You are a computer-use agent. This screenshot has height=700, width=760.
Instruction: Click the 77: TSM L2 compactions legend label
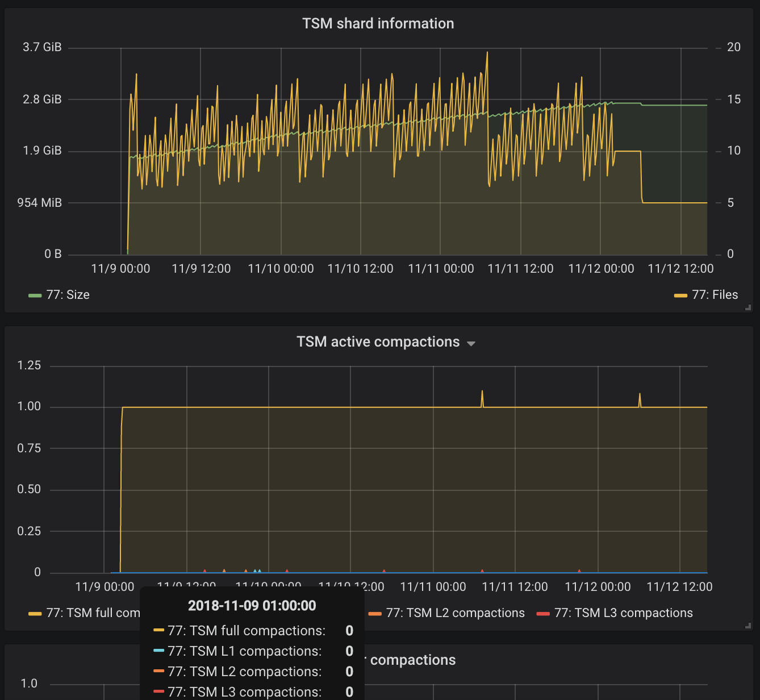point(454,613)
